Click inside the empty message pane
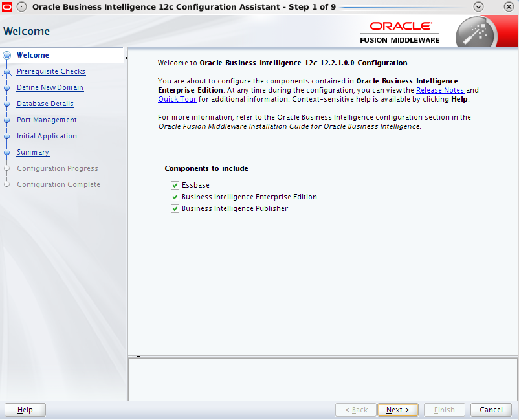This screenshot has height=420, width=519. click(x=322, y=380)
